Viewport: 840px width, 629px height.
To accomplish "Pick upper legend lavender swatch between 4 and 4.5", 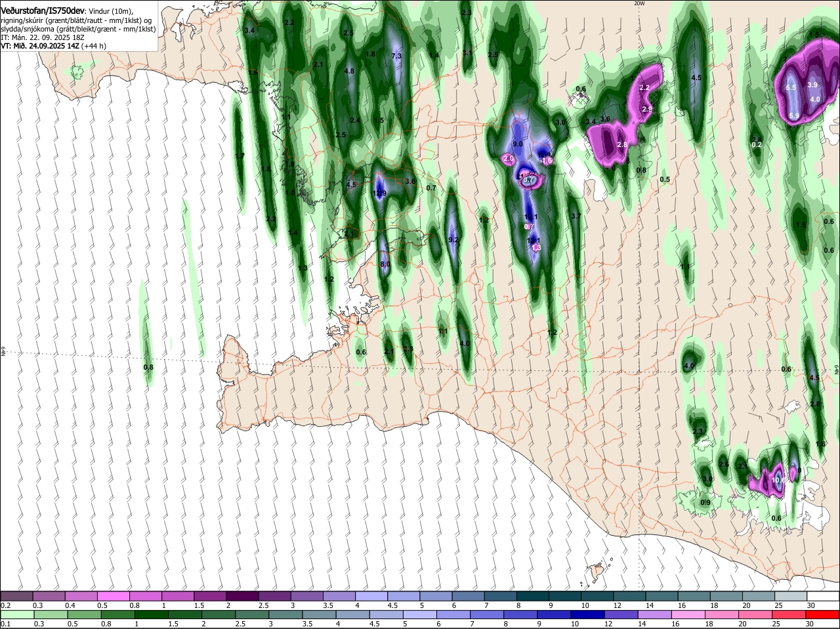I will [x=372, y=596].
